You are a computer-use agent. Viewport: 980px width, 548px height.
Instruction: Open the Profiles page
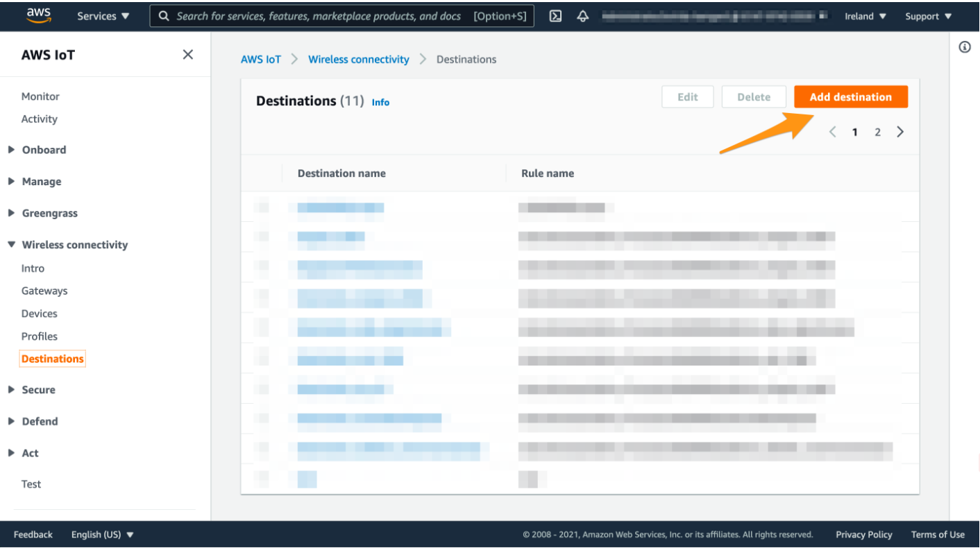(40, 336)
